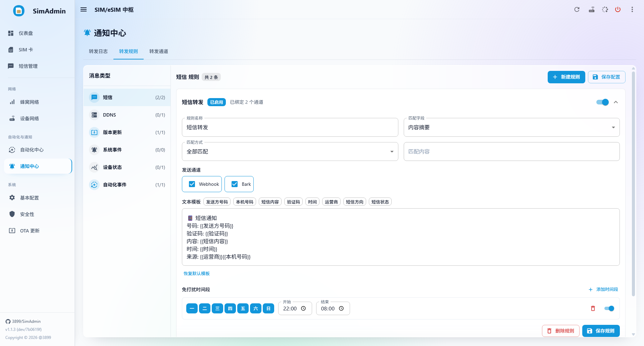Insert the 运营商 template tag
Viewport: 644px width, 346px height.
point(331,202)
